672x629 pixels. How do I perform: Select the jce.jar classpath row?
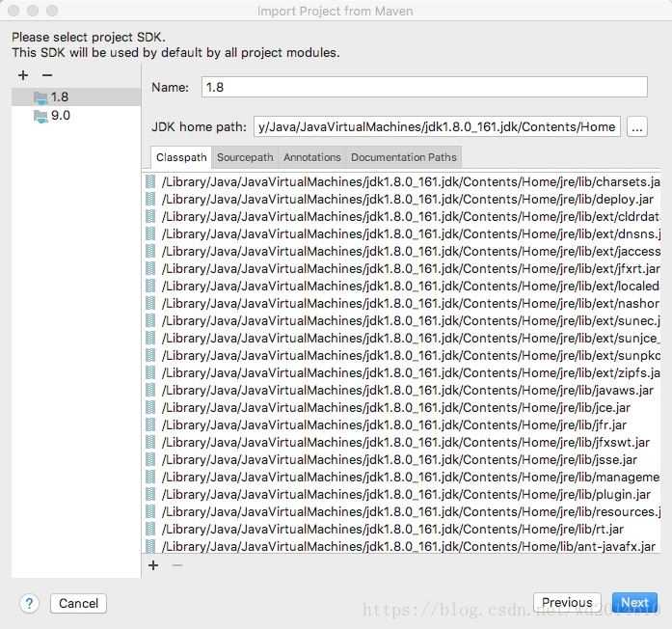click(x=401, y=408)
